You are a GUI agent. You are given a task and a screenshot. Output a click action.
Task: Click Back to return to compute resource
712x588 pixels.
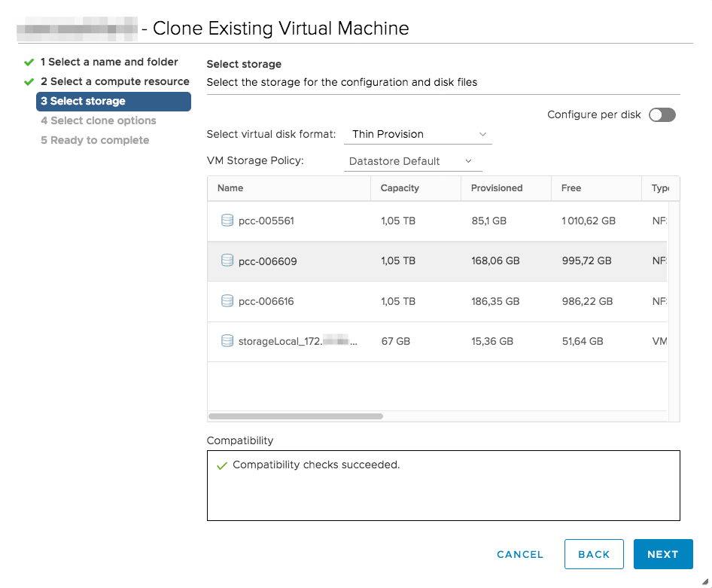pos(594,554)
